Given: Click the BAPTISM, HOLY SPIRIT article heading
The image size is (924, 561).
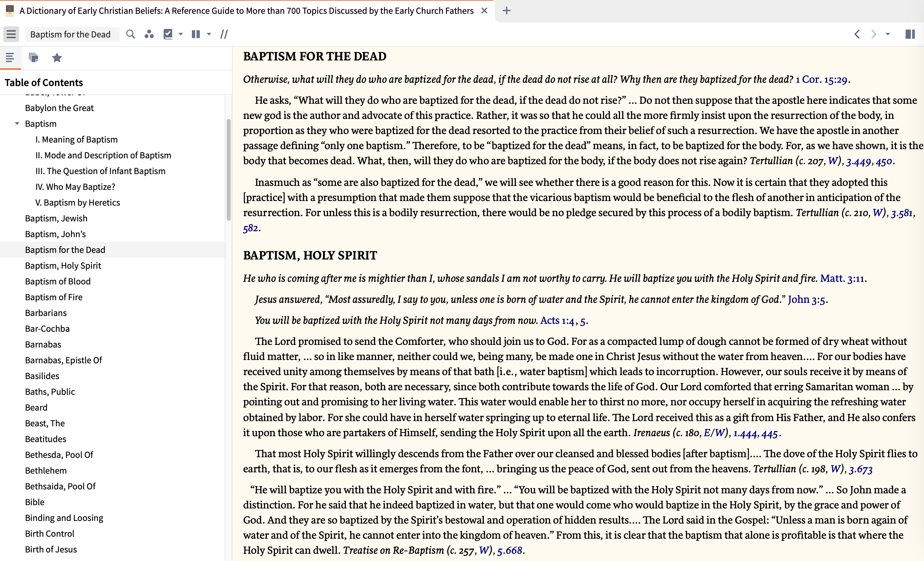Looking at the screenshot, I should coord(310,255).
